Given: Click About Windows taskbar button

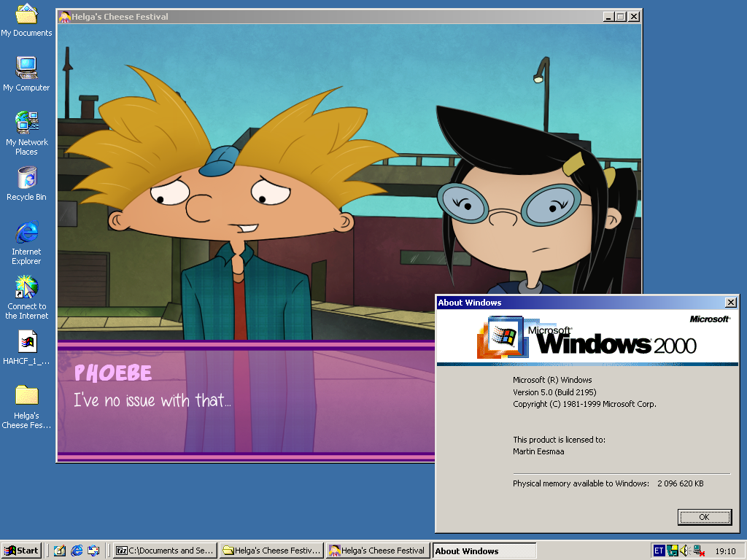Looking at the screenshot, I should (484, 551).
